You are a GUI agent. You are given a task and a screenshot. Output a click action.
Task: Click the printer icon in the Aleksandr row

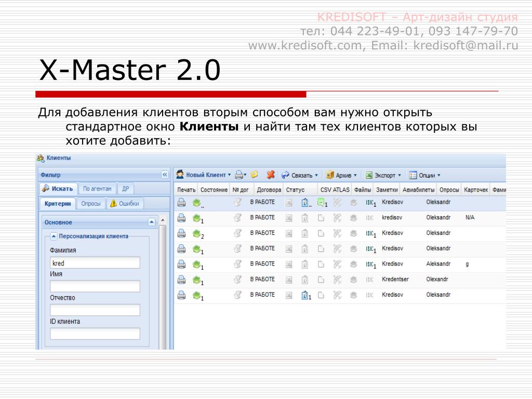tap(181, 264)
